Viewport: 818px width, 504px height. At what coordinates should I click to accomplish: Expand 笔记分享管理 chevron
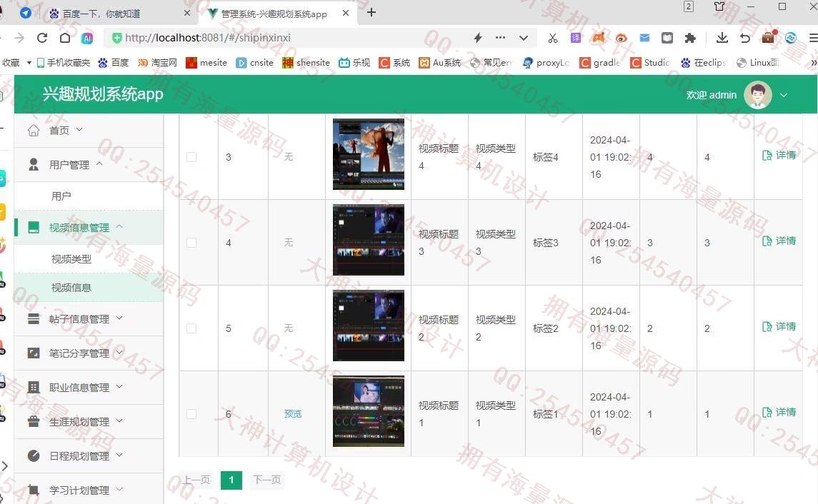click(119, 352)
